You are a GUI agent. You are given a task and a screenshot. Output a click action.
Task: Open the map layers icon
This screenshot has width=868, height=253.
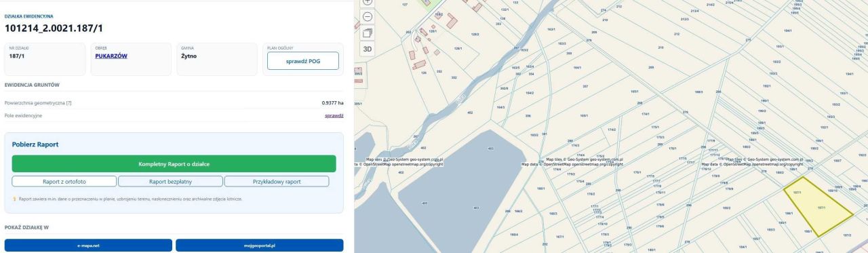click(368, 33)
